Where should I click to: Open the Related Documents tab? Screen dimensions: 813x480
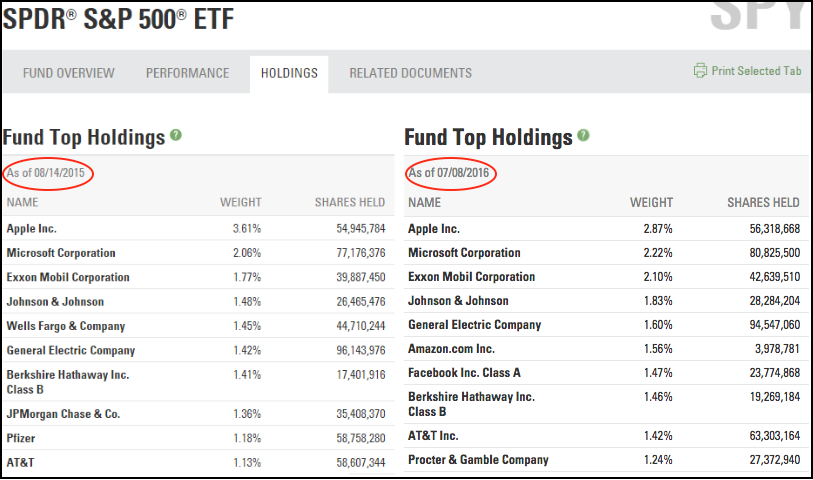pyautogui.click(x=410, y=73)
